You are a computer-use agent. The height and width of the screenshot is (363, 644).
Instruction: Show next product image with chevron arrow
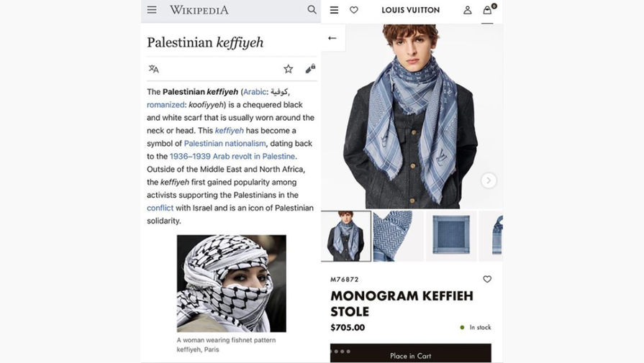(x=489, y=180)
